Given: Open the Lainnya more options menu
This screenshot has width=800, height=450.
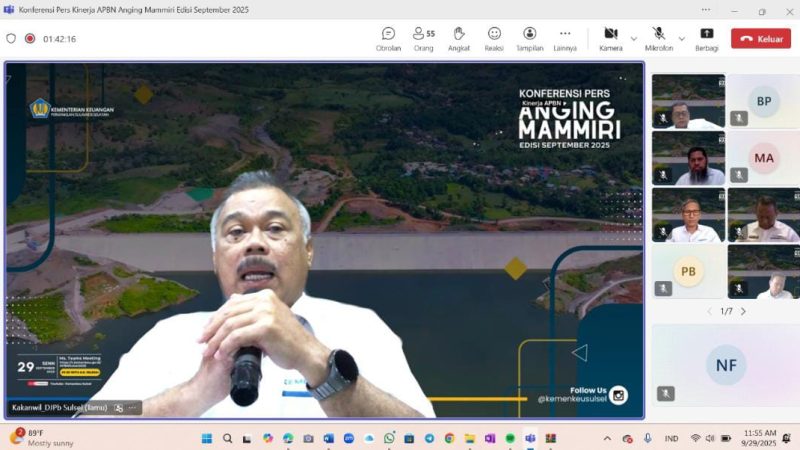Looking at the screenshot, I should coord(565,38).
